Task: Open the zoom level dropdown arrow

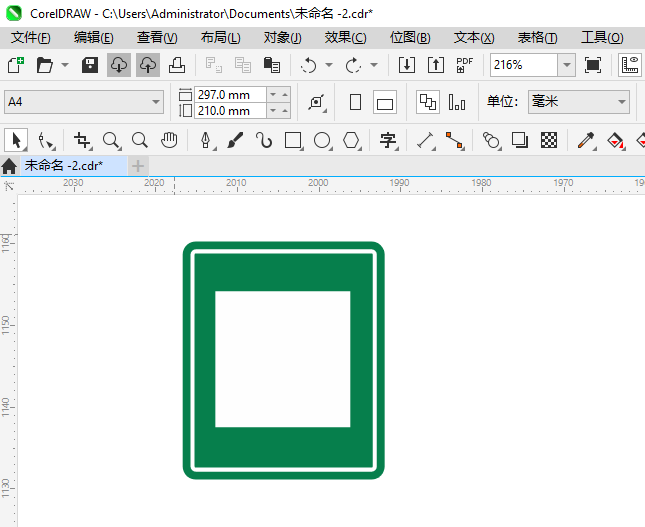Action: [x=566, y=65]
